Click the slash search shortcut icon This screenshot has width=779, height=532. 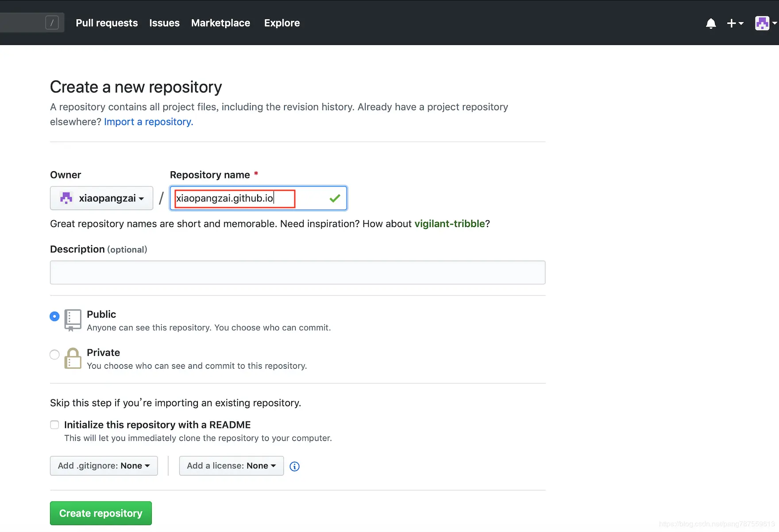click(52, 23)
